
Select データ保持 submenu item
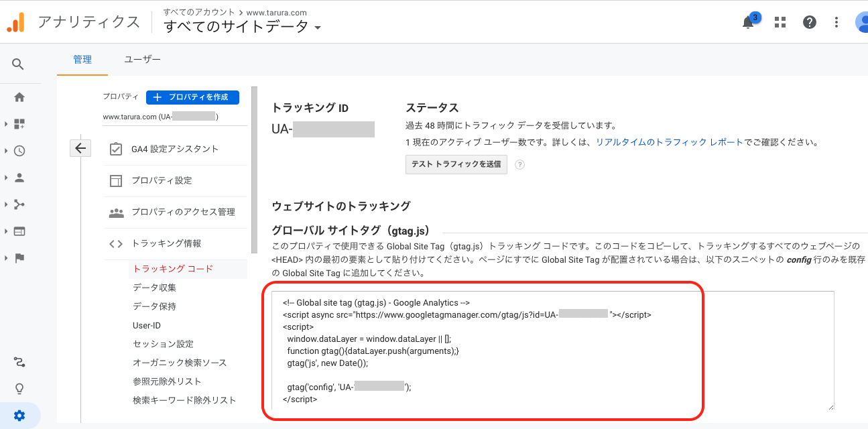click(x=155, y=306)
